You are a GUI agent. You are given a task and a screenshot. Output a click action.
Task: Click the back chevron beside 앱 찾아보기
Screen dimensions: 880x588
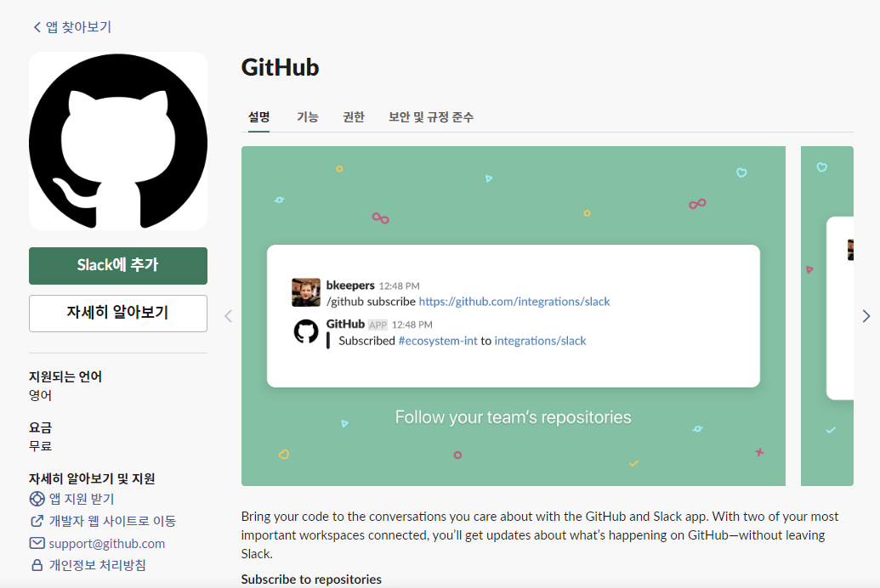[37, 27]
